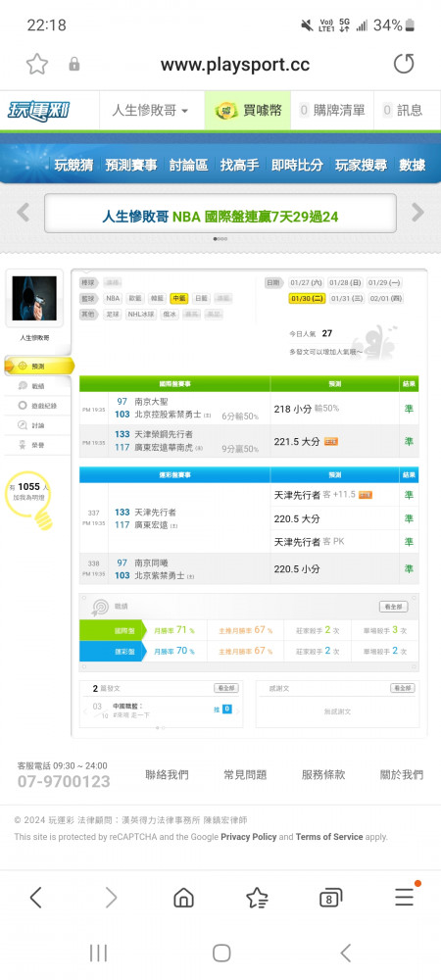Image resolution: width=441 pixels, height=980 pixels.
Task: Tap the bookmark star icon in address bar
Action: click(37, 65)
